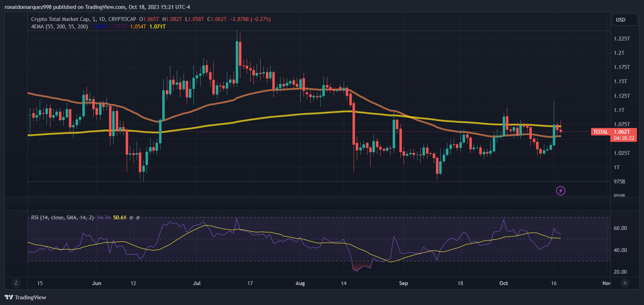Image resolution: width=644 pixels, height=305 pixels.
Task: Click the 15 date label on time axis
Action: tap(40, 283)
